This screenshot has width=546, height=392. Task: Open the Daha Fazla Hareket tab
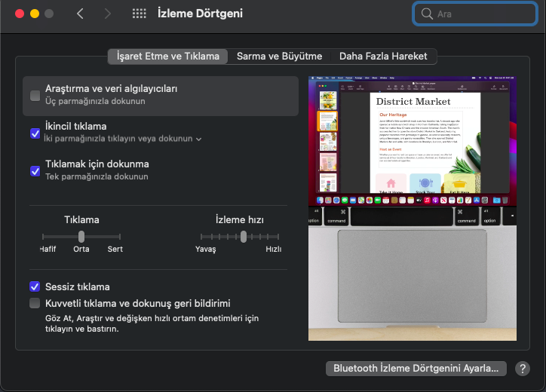(383, 56)
